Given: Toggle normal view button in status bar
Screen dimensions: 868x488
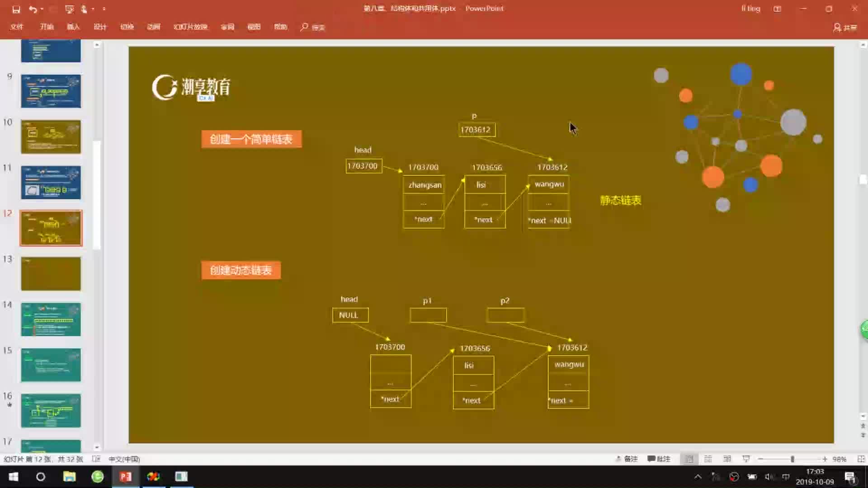Looking at the screenshot, I should [689, 459].
